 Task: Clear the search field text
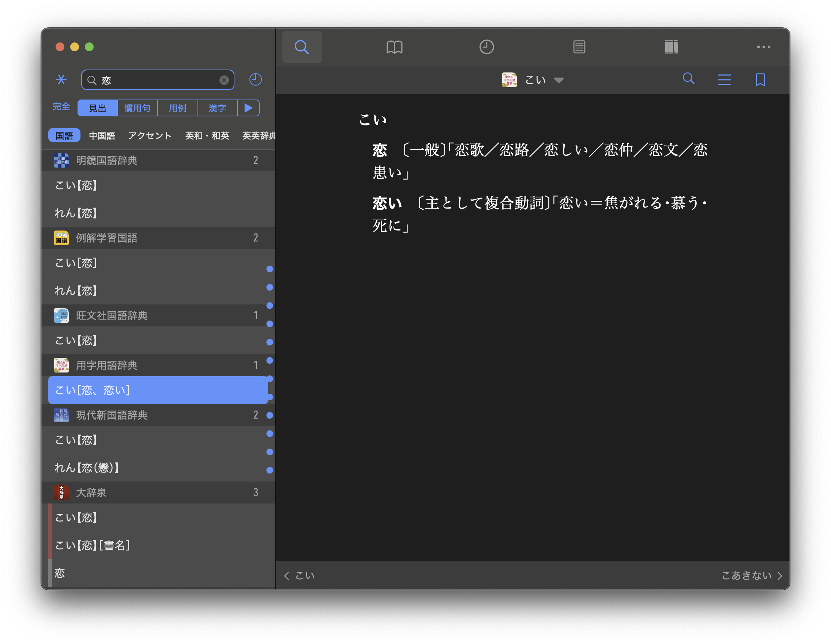click(x=224, y=80)
